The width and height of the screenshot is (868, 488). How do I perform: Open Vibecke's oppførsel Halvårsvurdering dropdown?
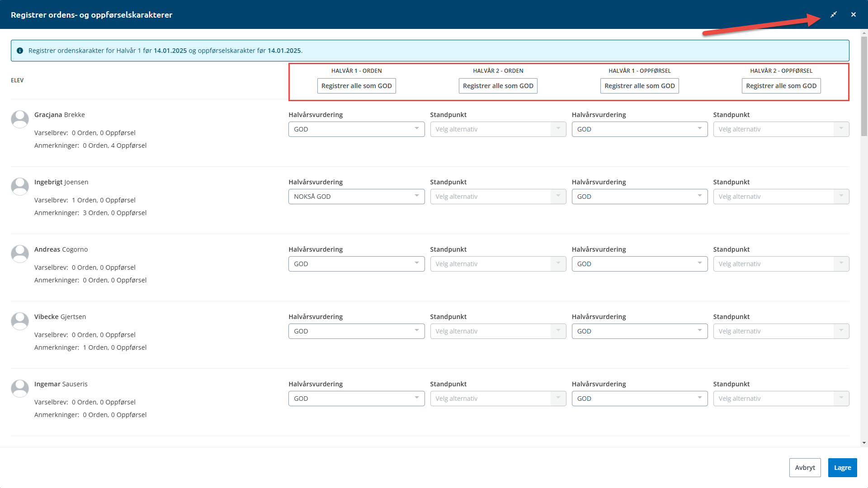[639, 331]
